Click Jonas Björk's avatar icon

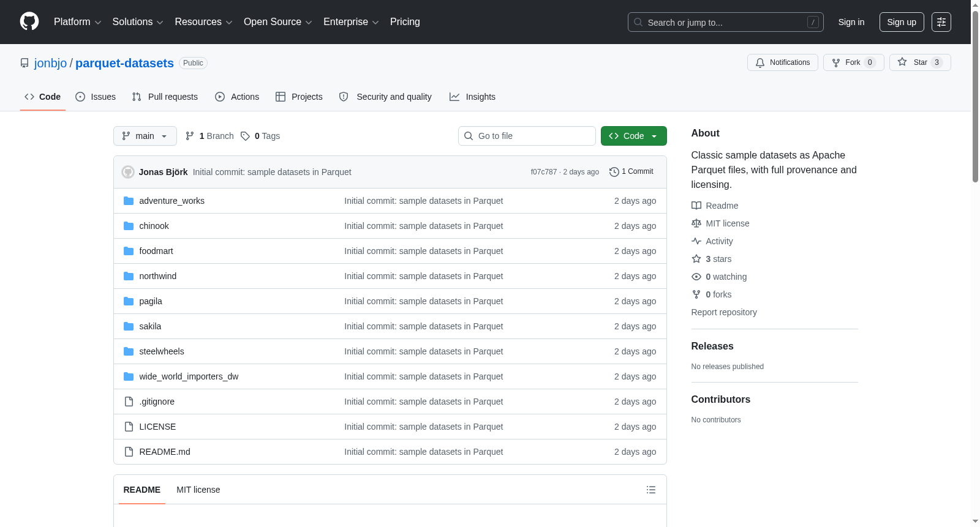128,172
